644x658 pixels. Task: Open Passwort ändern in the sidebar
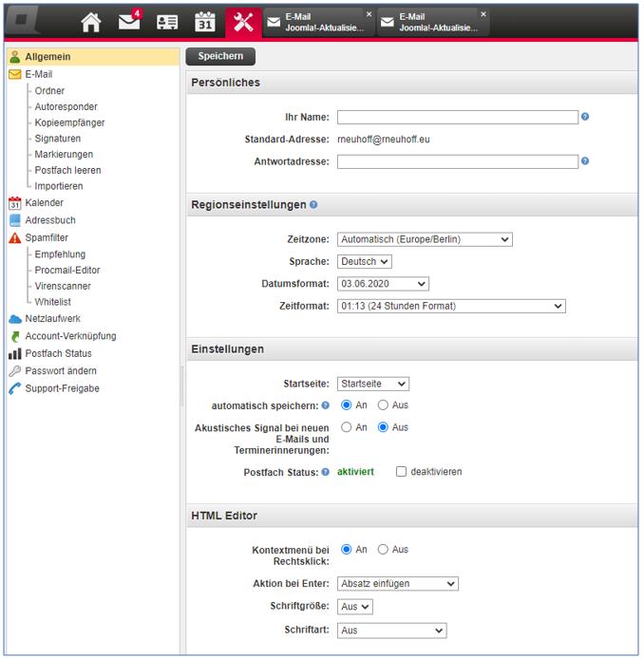coord(61,370)
